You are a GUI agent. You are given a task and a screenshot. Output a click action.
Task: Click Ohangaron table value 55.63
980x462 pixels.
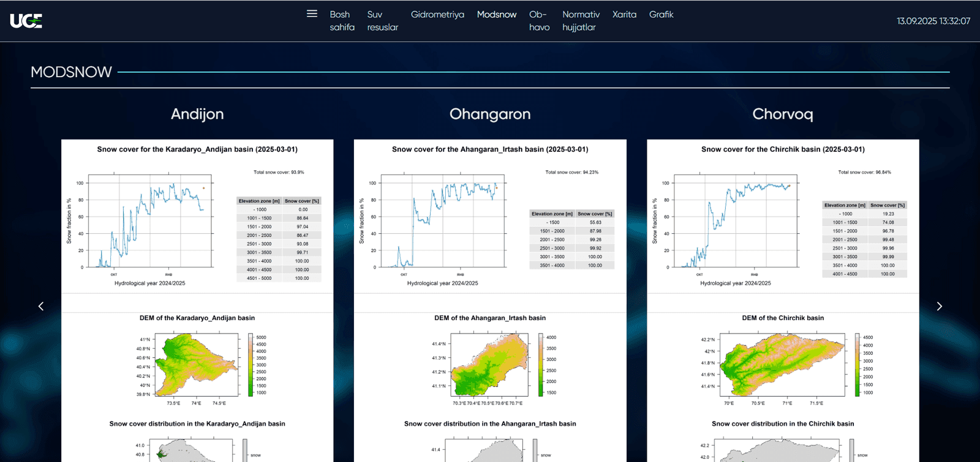595,223
